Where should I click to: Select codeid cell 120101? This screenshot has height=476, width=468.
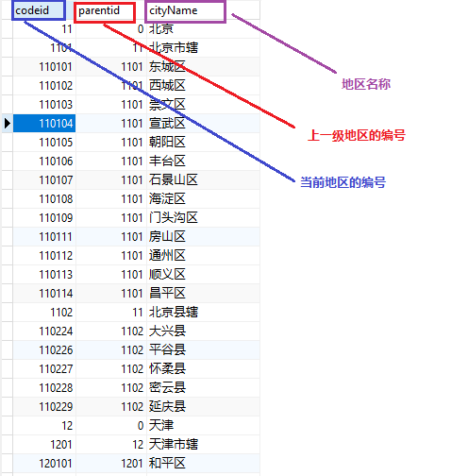[44, 463]
